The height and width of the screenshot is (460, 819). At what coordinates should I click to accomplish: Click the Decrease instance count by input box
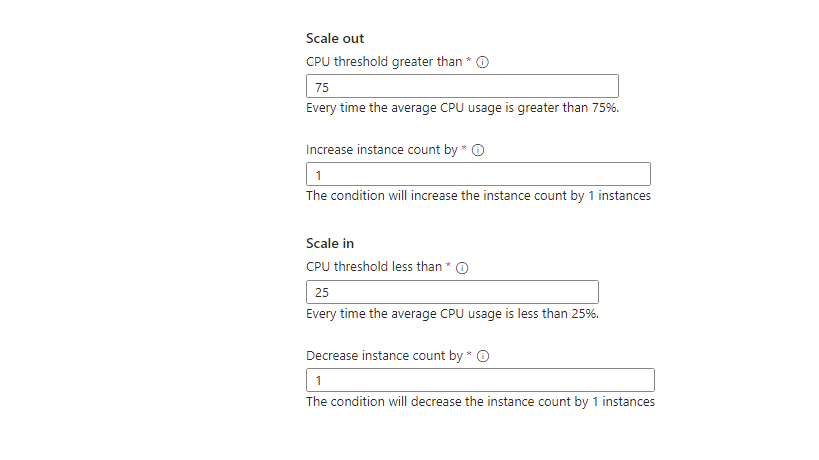(480, 380)
